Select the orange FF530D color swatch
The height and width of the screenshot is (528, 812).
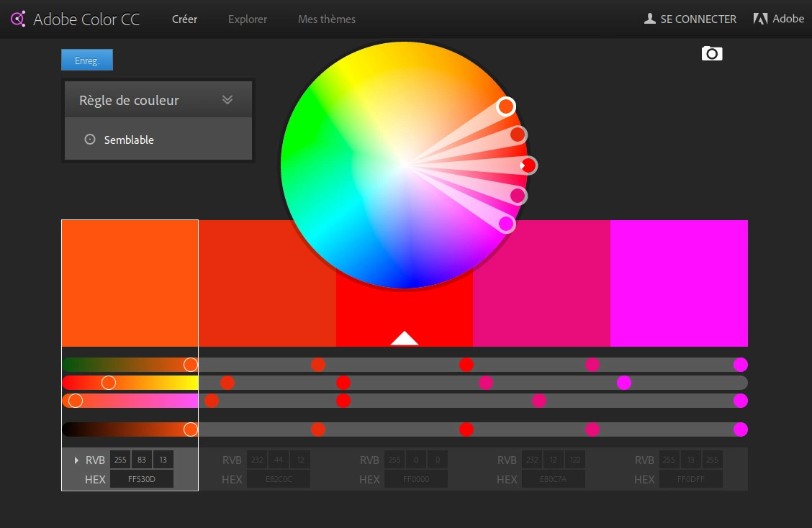coord(130,283)
